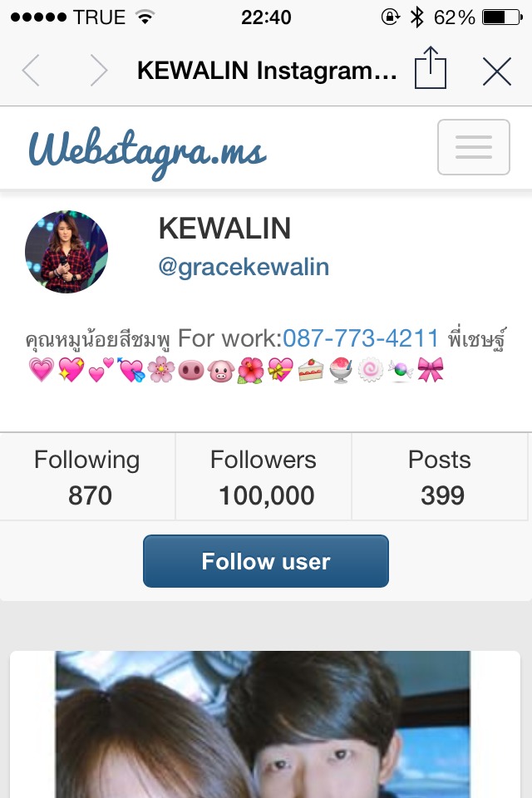
Task: Open the @gracekewalin username link
Action: (x=244, y=267)
